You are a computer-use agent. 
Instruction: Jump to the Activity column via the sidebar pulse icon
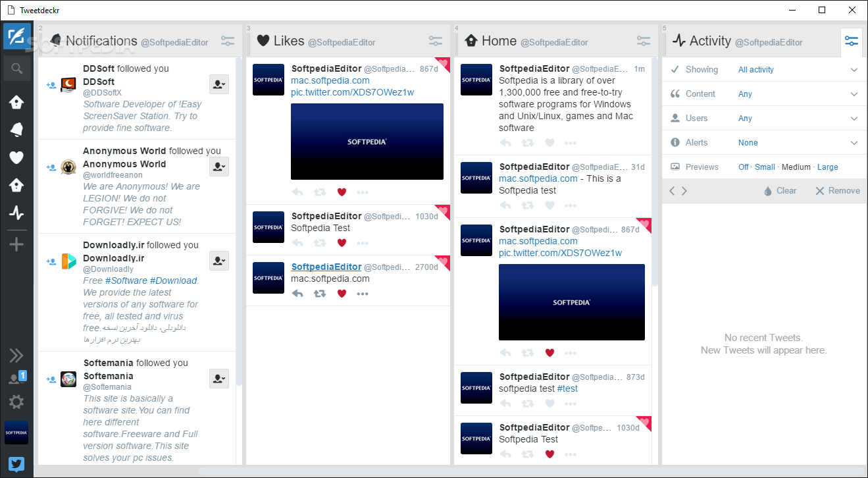click(x=16, y=213)
